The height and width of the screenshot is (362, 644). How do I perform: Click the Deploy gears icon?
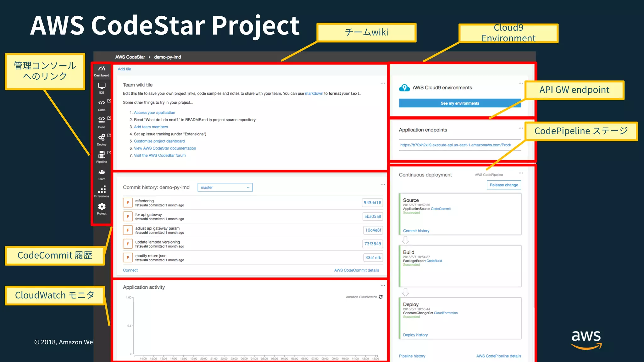coord(102,138)
